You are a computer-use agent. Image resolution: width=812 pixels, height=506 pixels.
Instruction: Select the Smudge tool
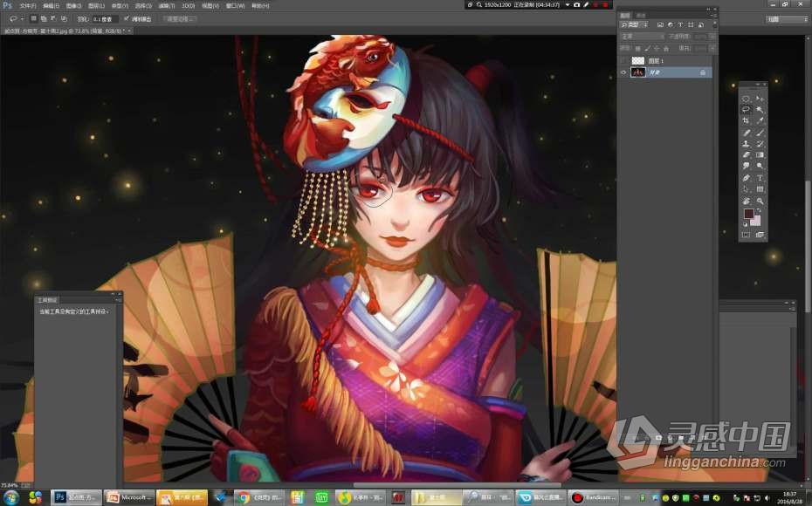coord(747,166)
